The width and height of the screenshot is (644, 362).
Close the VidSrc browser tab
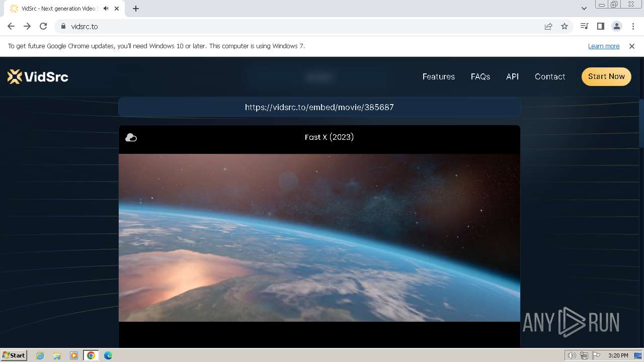[117, 9]
